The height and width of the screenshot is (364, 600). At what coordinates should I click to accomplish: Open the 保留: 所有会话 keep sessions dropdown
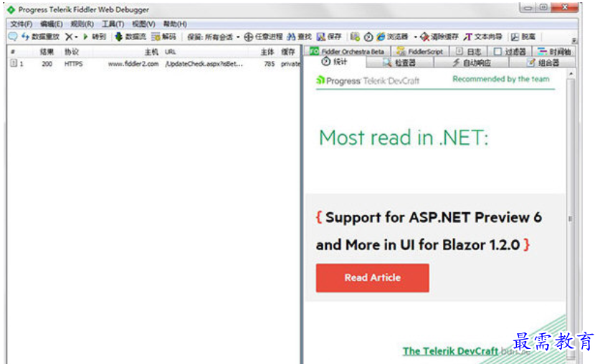point(213,37)
